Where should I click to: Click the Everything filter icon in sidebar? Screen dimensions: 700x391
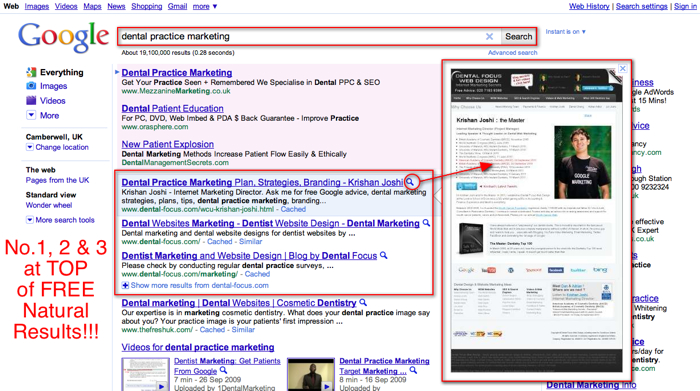pyautogui.click(x=31, y=72)
